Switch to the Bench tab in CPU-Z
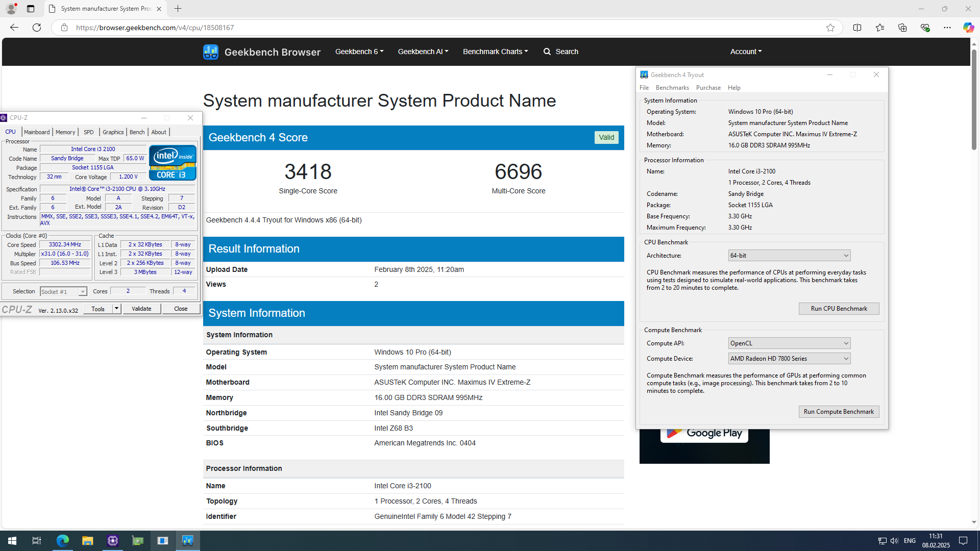Viewport: 980px width, 551px height. (137, 132)
